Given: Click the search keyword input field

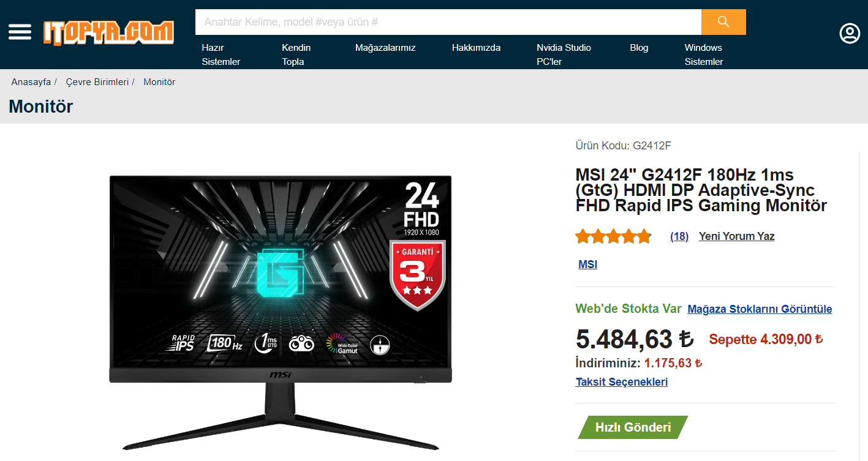Looking at the screenshot, I should pos(448,22).
